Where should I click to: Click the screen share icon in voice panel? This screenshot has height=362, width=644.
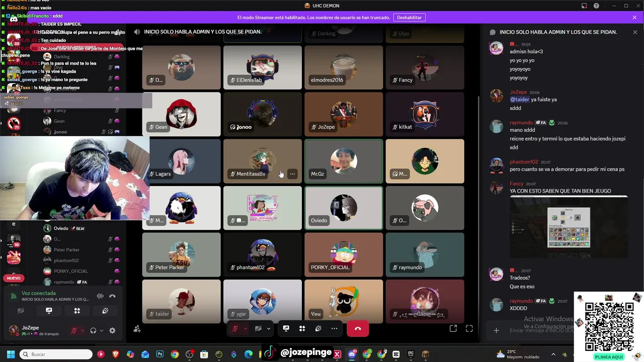(49, 311)
